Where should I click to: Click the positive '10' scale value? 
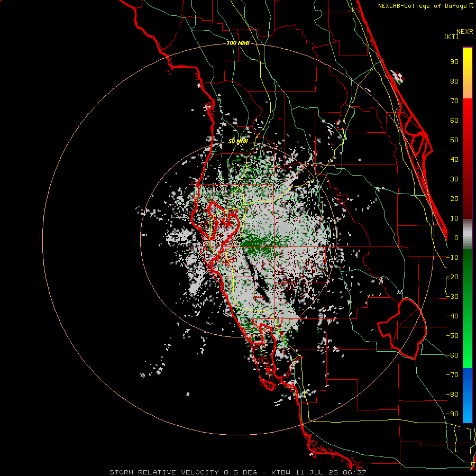coord(454,218)
